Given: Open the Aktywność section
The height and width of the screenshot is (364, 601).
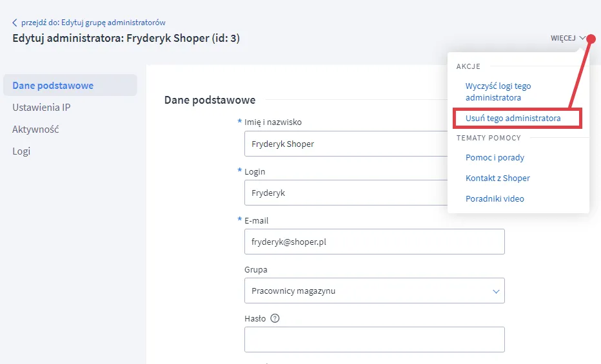Looking at the screenshot, I should (35, 129).
